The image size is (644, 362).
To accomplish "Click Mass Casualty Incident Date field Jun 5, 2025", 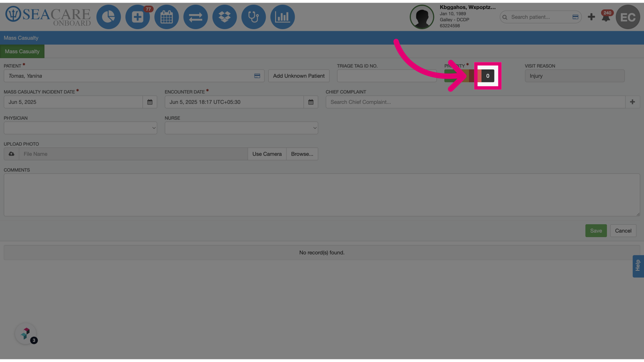I will [x=73, y=102].
